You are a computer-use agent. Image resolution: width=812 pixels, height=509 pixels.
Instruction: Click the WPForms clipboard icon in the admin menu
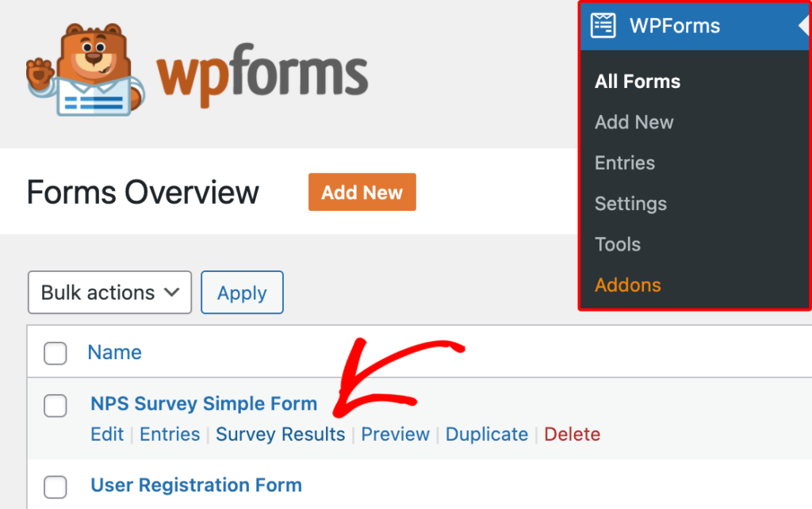coord(603,25)
